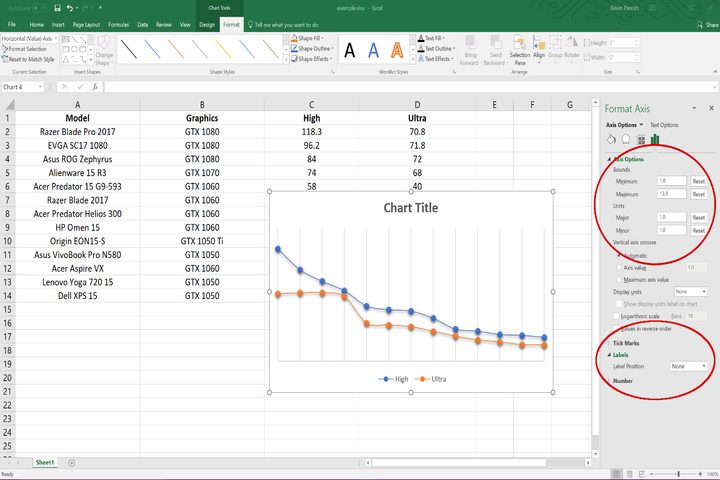Open the Page Layout ribbon tab
Viewport: 720px width, 480px height.
click(x=86, y=24)
